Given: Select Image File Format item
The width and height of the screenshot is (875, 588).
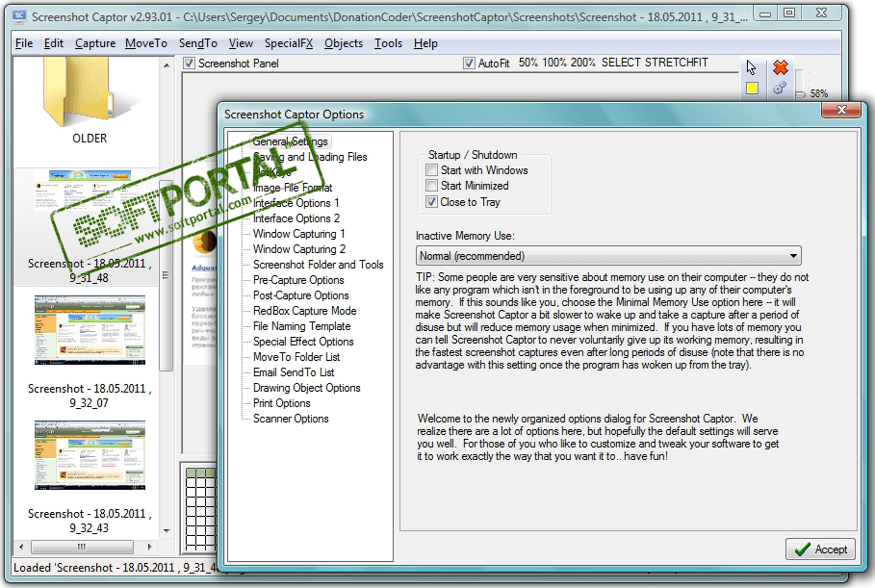Looking at the screenshot, I should click(293, 188).
